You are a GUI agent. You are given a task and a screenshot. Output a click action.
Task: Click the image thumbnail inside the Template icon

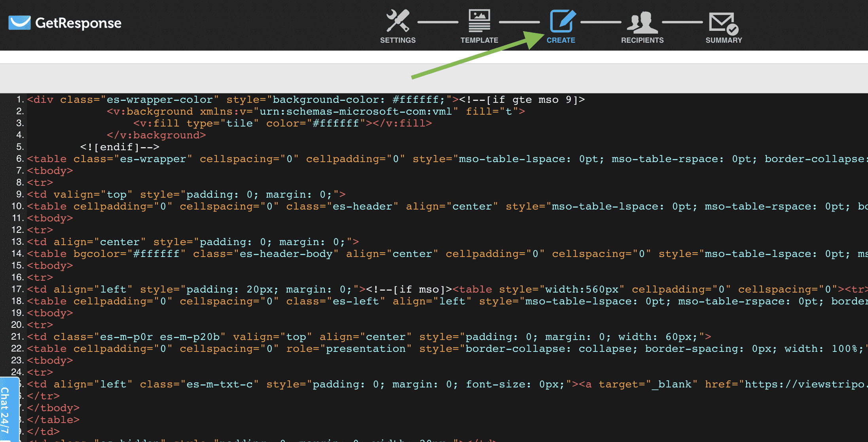(x=479, y=16)
